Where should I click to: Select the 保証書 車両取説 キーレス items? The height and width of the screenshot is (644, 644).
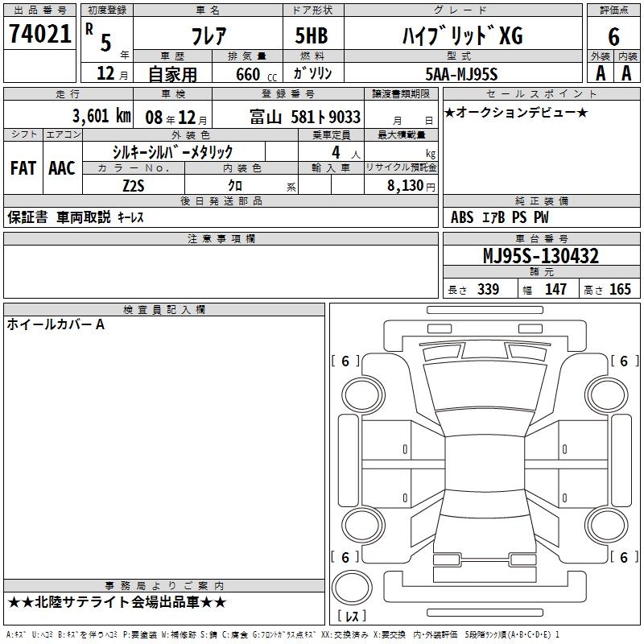76,217
